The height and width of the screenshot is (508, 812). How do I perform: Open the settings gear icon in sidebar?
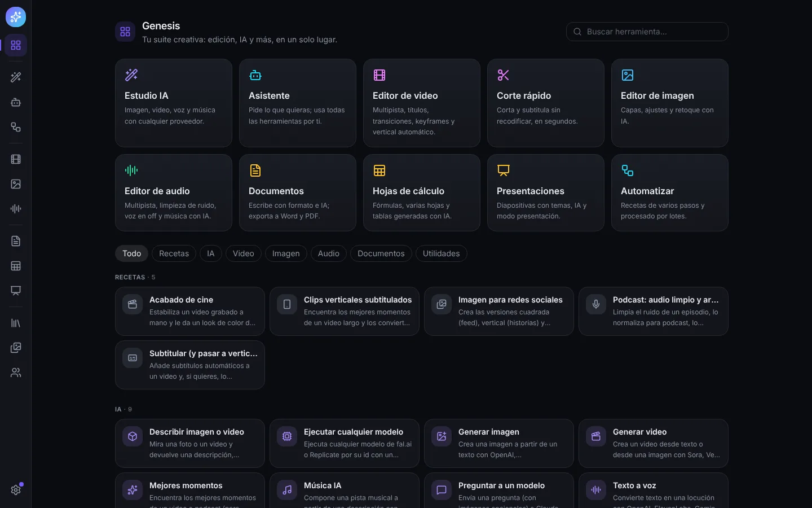[x=16, y=490]
